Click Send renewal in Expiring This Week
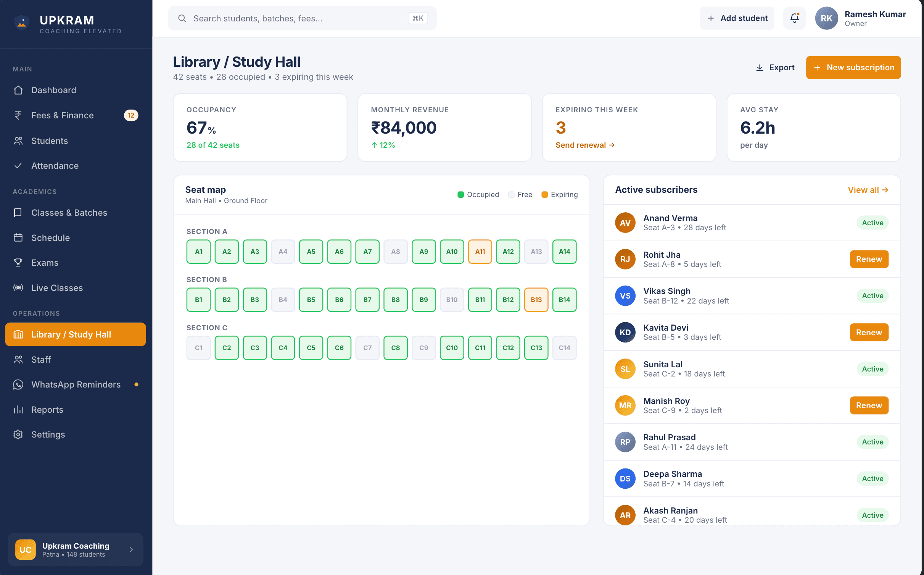Screen dimensions: 924x575 (584, 145)
